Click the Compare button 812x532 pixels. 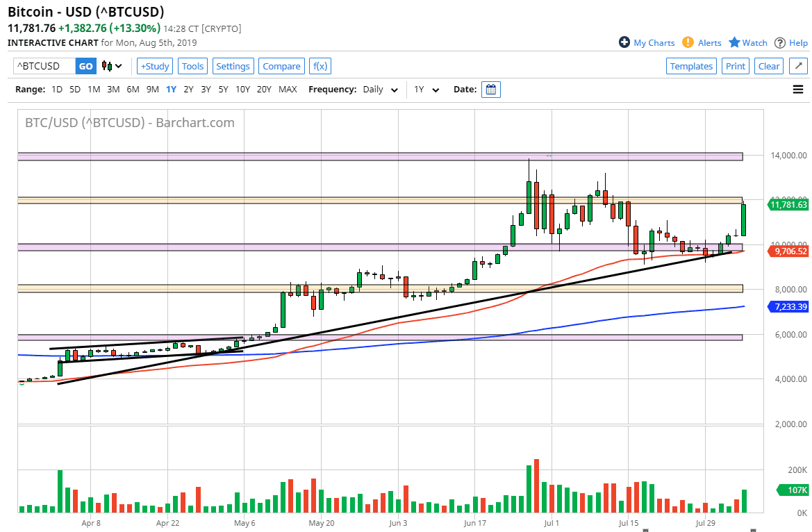(x=281, y=66)
